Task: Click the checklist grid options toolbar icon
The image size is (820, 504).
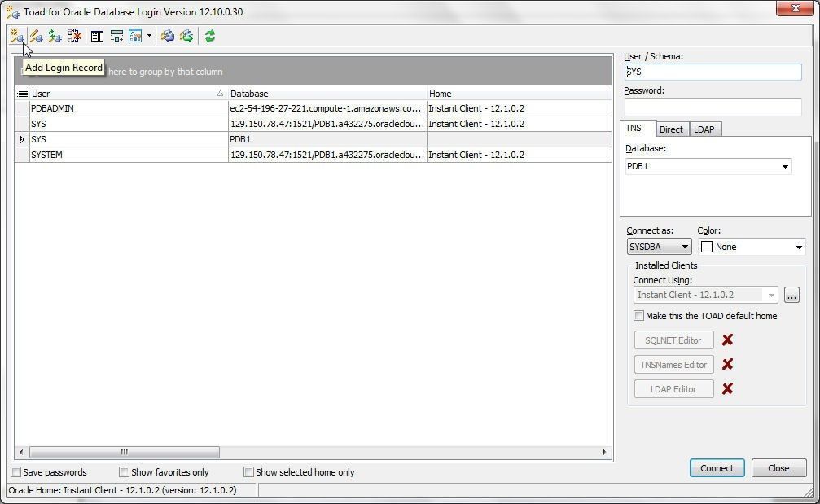Action: pyautogui.click(x=135, y=36)
